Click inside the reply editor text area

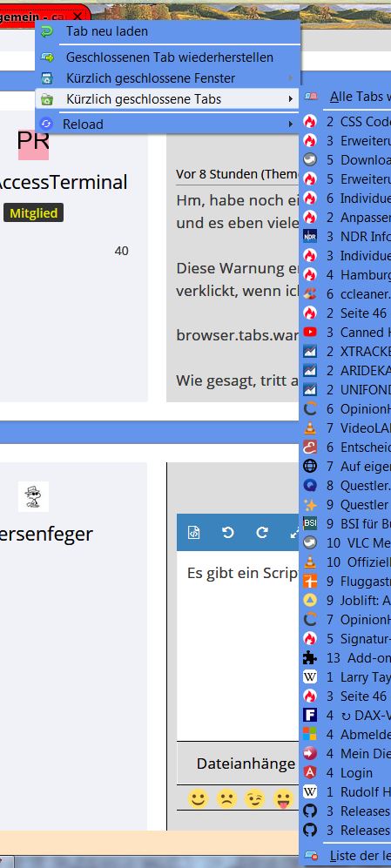point(238,645)
